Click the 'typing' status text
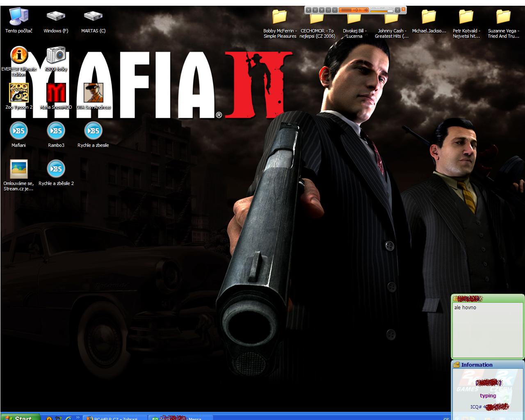This screenshot has width=525, height=420. click(x=488, y=396)
